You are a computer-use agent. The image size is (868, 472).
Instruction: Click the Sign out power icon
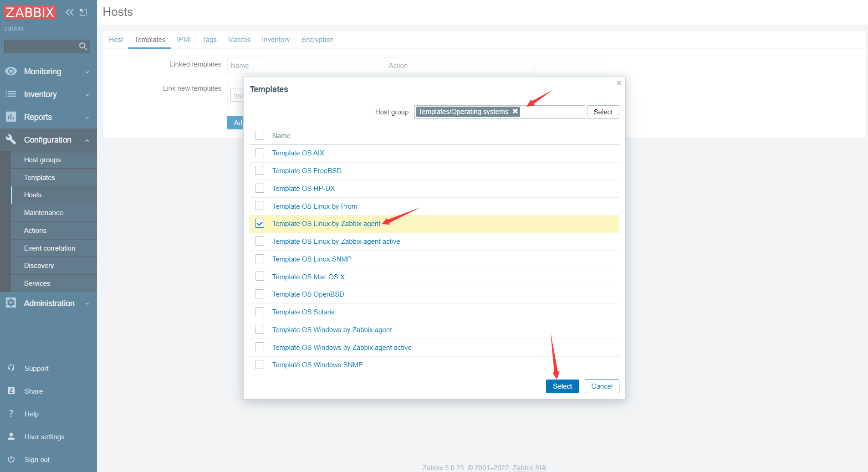pyautogui.click(x=11, y=459)
